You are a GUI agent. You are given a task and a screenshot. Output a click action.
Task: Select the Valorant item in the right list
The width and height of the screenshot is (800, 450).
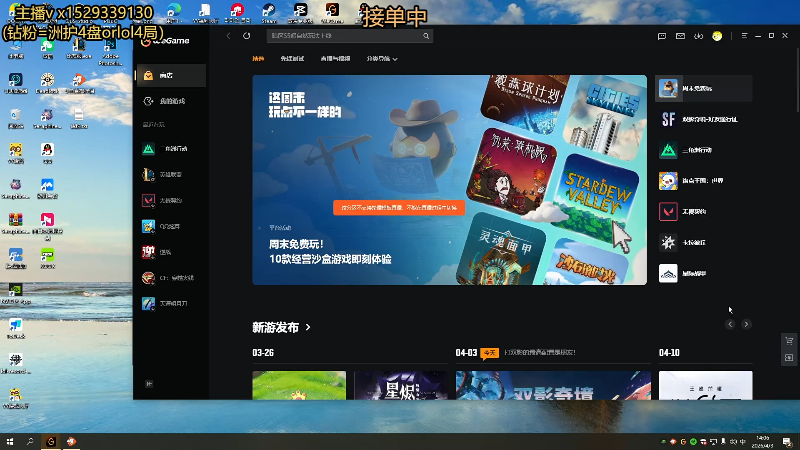pyautogui.click(x=704, y=211)
